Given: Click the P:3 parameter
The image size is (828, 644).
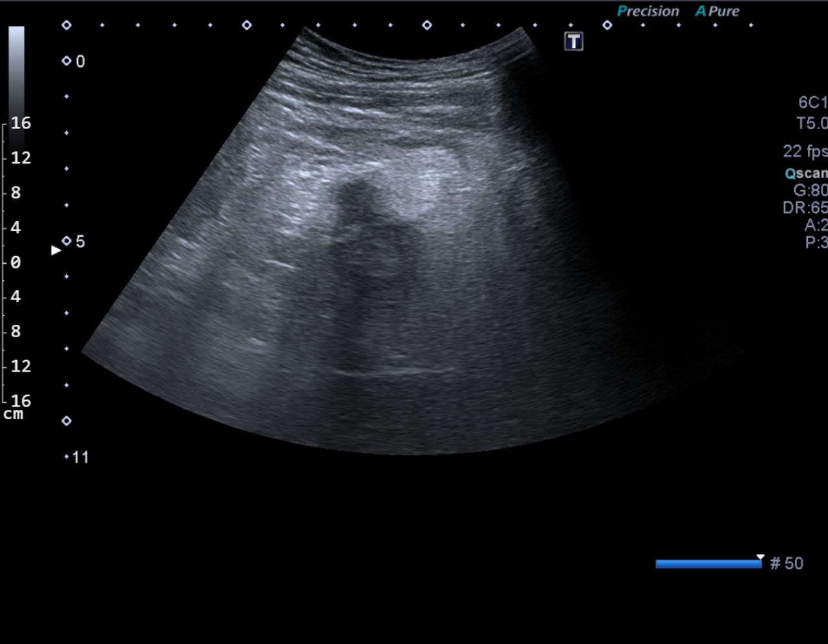Looking at the screenshot, I should (x=816, y=243).
